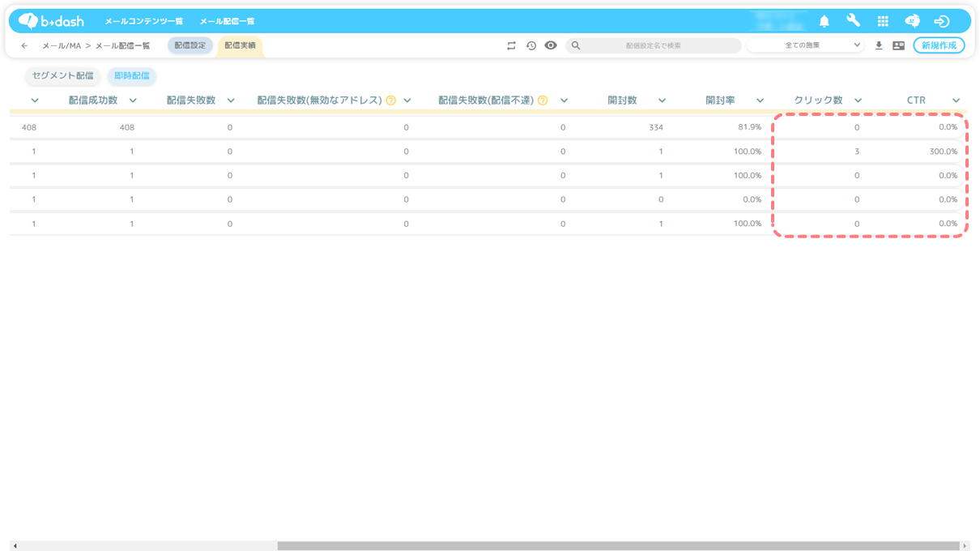Screen dimensions: 980x551
Task: Select the 配信実績 tab
Action: [x=240, y=46]
